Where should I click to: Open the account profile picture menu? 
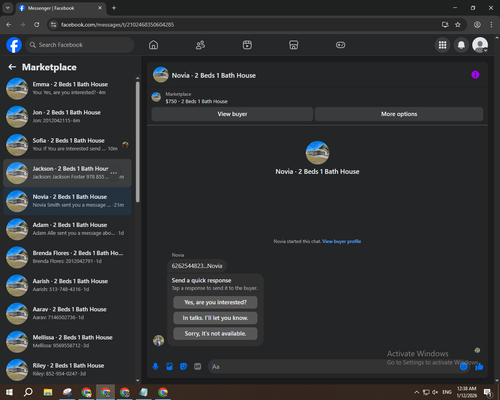[480, 45]
